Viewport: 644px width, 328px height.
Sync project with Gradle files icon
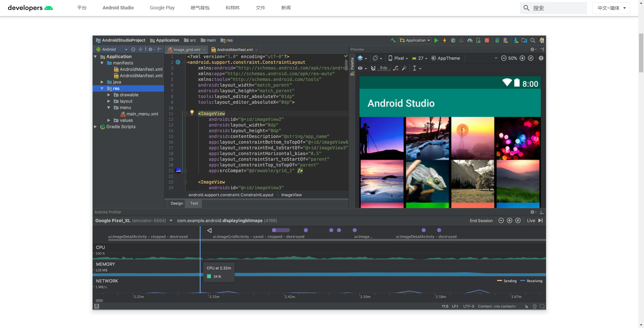(x=497, y=40)
